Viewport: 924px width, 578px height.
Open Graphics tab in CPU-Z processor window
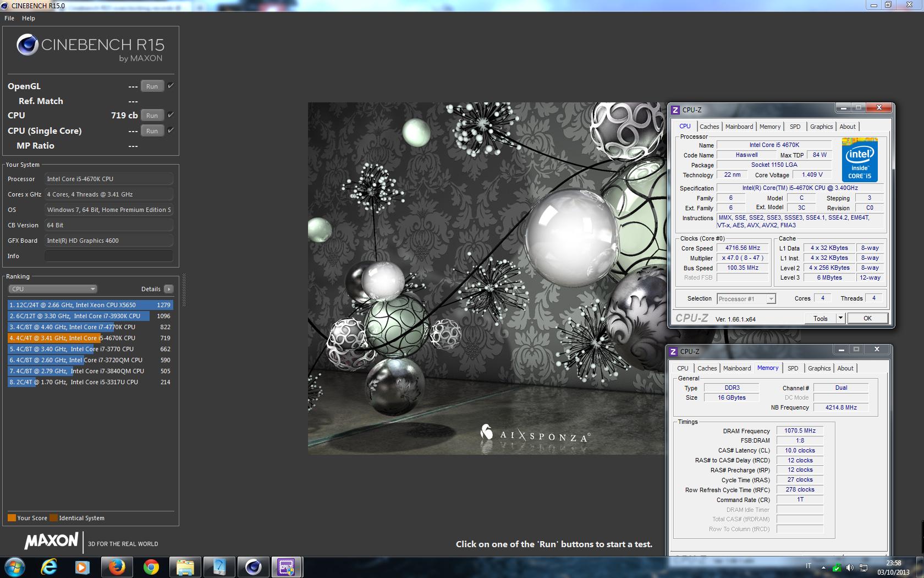[x=822, y=127]
